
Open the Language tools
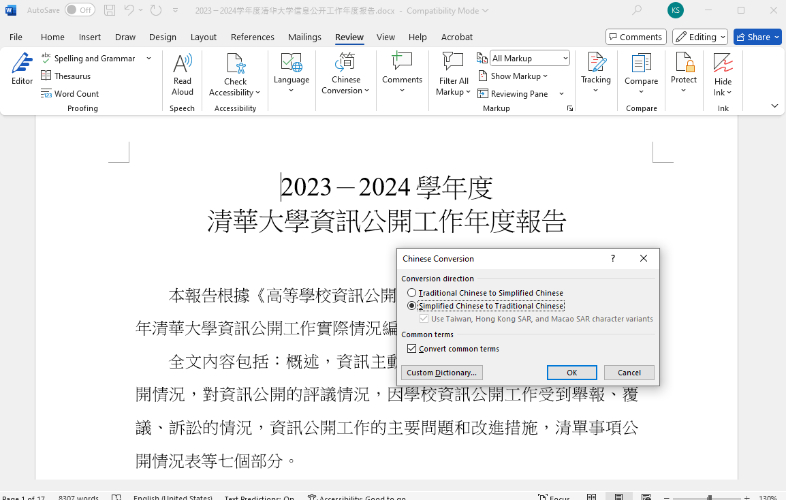tap(291, 73)
